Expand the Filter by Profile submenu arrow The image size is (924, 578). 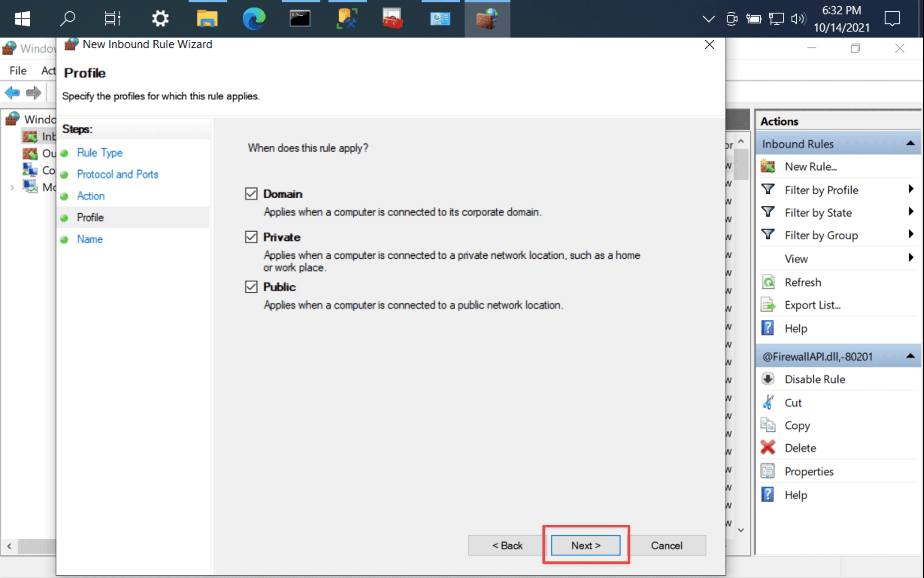(910, 189)
